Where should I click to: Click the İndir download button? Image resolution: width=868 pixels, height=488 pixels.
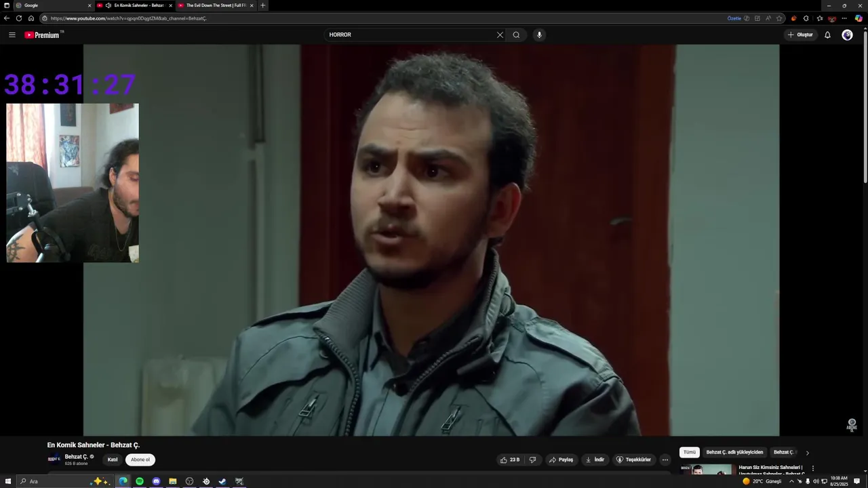(595, 460)
